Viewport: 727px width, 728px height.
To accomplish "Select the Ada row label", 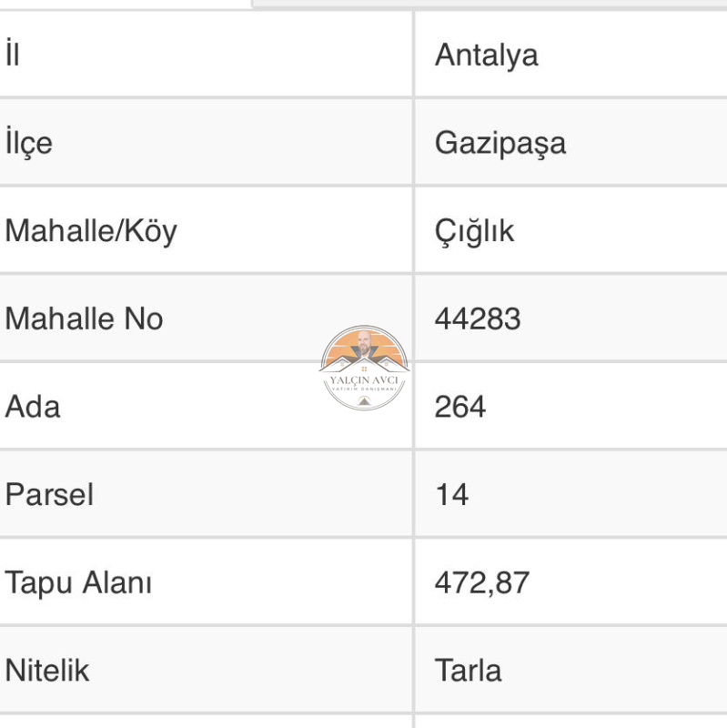I will pyautogui.click(x=33, y=407).
